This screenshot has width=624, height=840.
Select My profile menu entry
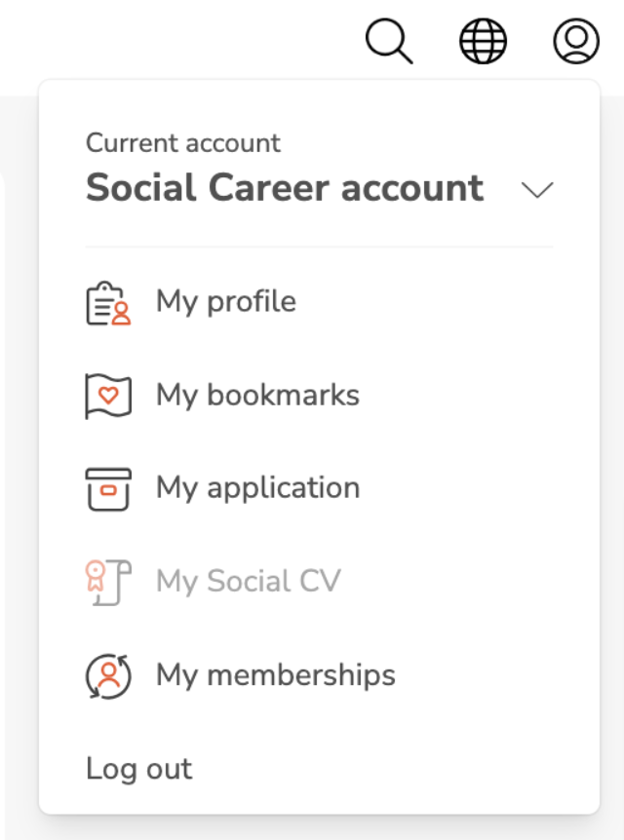point(225,302)
